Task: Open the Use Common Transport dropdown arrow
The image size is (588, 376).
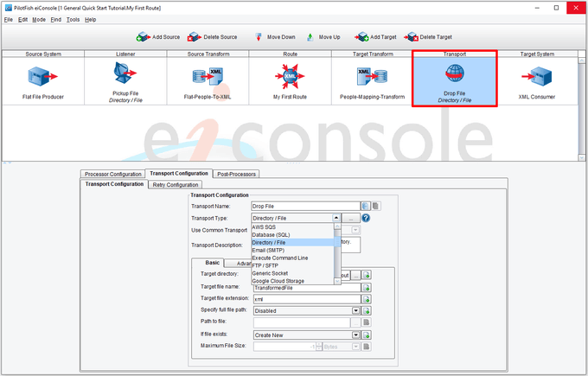Action: (355, 230)
